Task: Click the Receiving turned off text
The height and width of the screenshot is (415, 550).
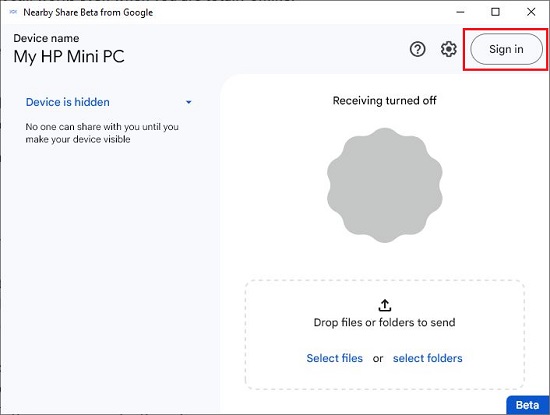Action: pos(385,101)
